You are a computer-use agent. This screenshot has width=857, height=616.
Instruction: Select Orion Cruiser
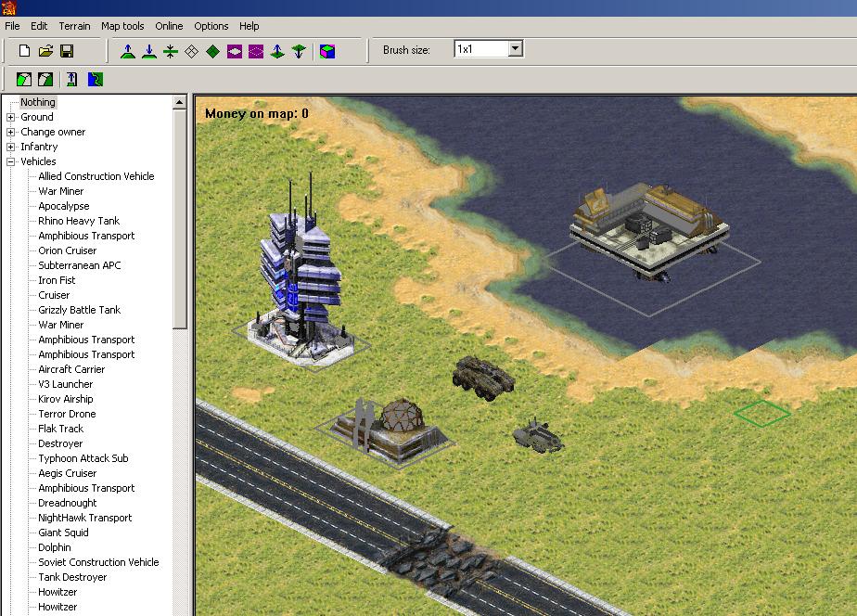click(x=67, y=250)
